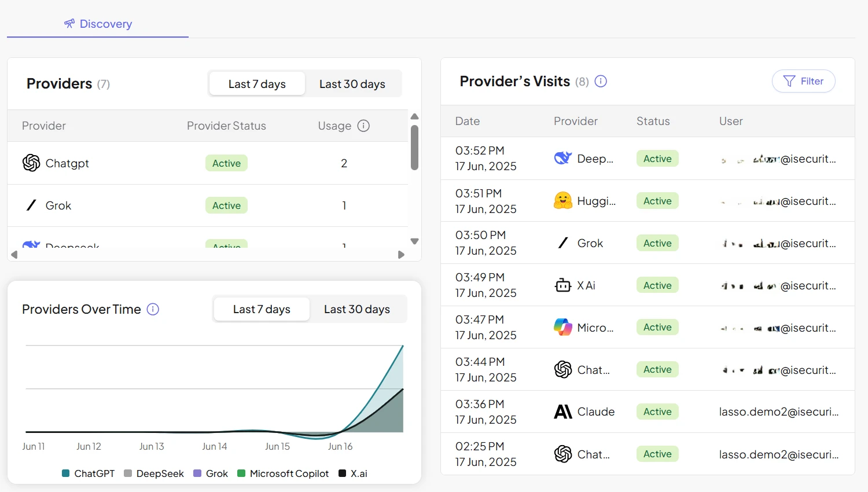Select the X Ai icon in the visits list
Image resolution: width=868 pixels, height=492 pixels.
point(562,285)
